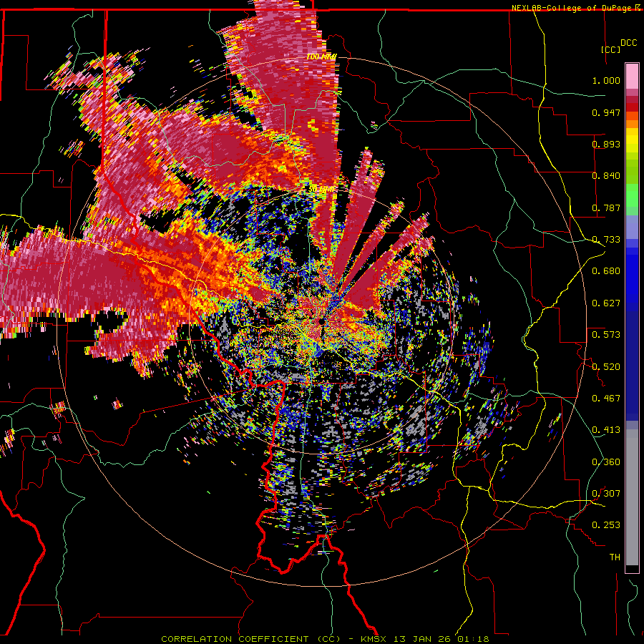Click the 100 NMI range ring label
Viewport: 644px width, 644px height.
point(321,57)
